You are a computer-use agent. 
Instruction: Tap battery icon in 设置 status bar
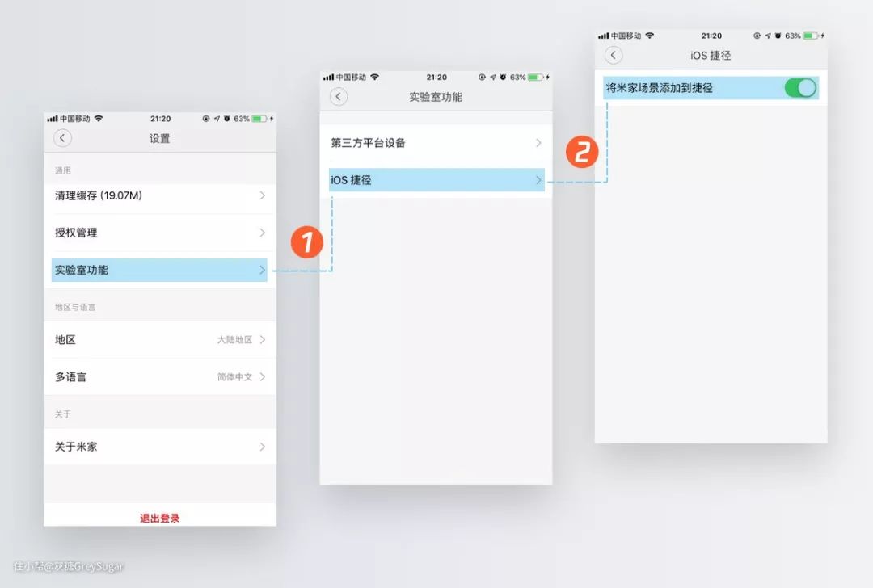[x=259, y=119]
